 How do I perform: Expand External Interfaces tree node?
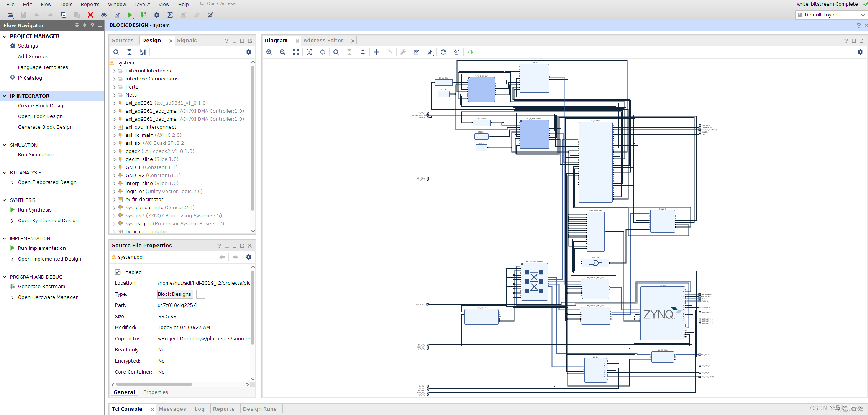(x=114, y=71)
